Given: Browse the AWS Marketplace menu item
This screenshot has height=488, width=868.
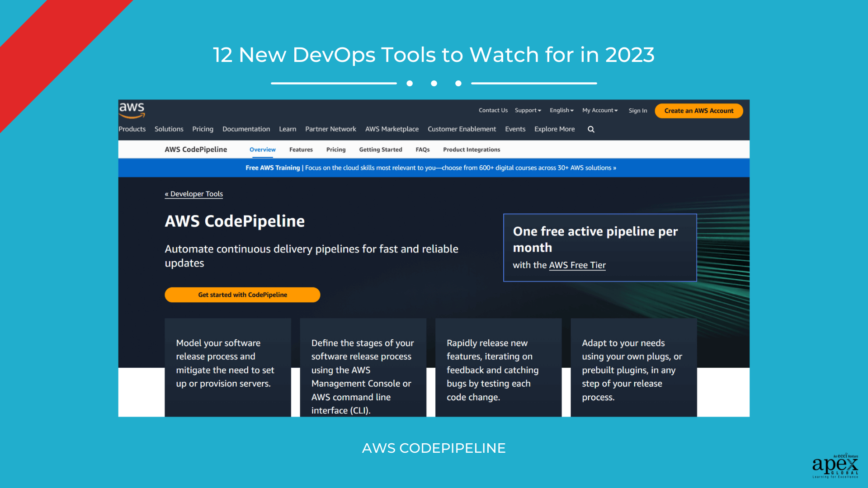Looking at the screenshot, I should (x=392, y=129).
